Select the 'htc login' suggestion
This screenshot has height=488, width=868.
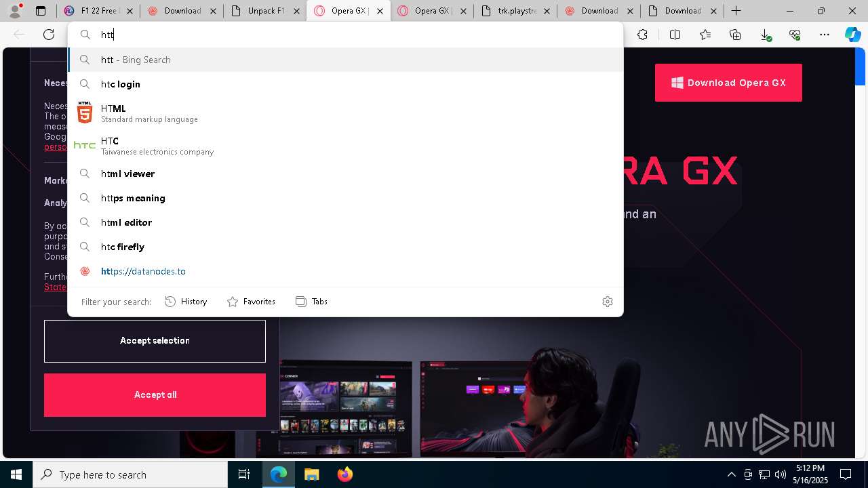point(345,84)
